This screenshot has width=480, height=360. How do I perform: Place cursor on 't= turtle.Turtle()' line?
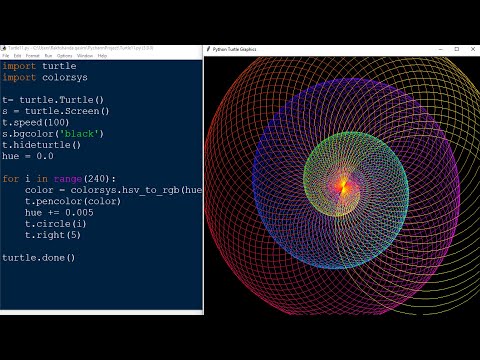[x=53, y=100]
